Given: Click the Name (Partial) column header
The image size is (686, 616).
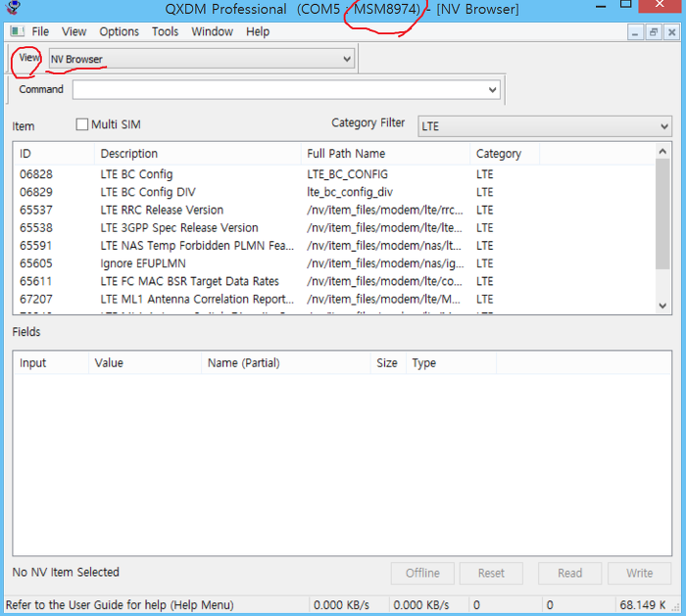Looking at the screenshot, I should pos(286,363).
